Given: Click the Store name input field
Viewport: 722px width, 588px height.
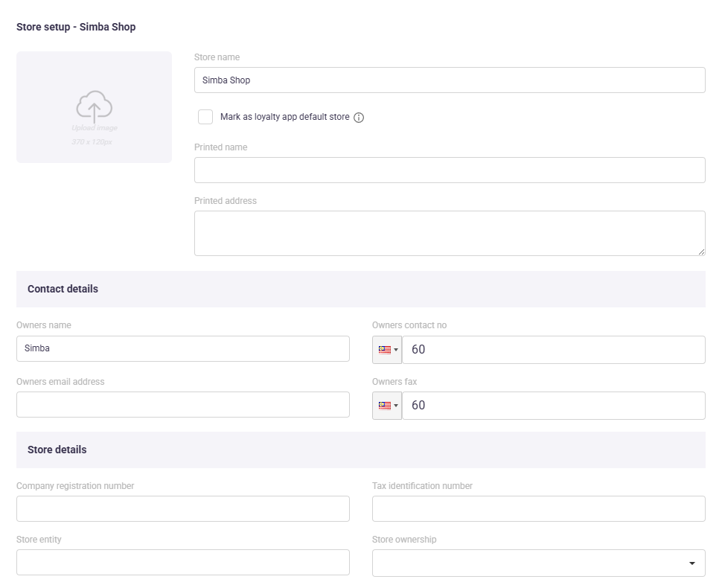Looking at the screenshot, I should click(450, 80).
